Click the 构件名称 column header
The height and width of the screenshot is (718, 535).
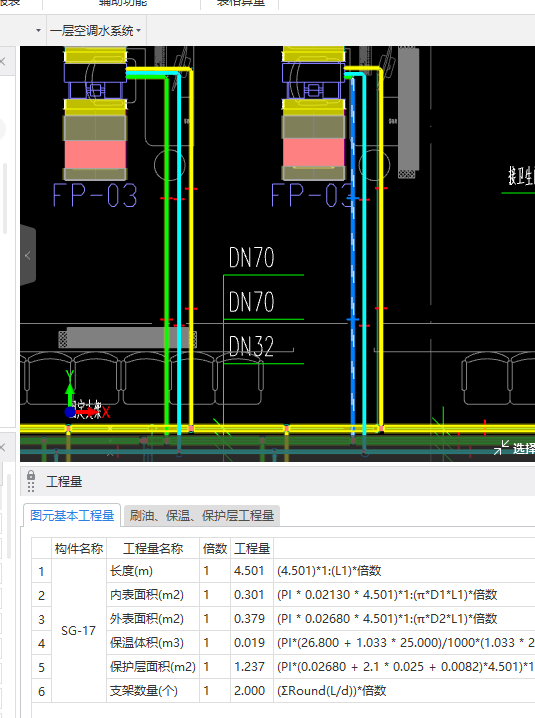click(x=79, y=549)
